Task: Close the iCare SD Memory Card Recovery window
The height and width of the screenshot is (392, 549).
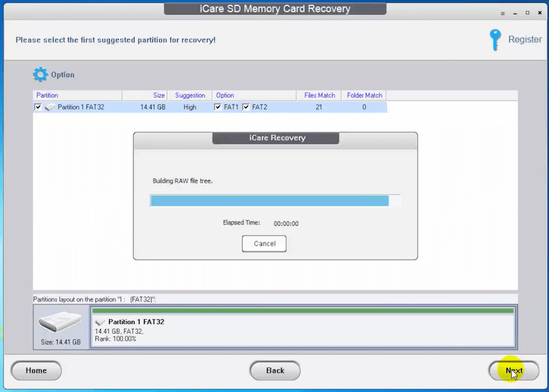Action: pos(540,12)
